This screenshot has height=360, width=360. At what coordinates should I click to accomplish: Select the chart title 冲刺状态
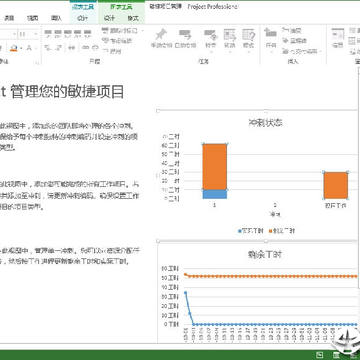coord(266,122)
